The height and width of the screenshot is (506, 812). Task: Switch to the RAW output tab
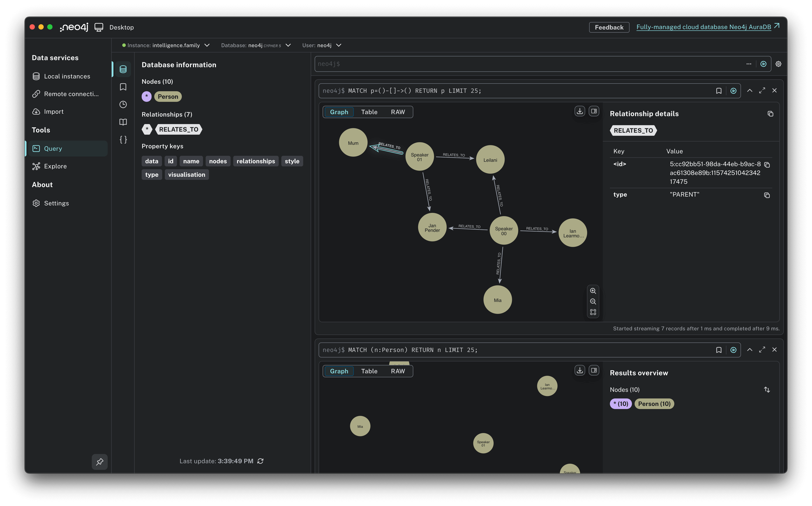[398, 112]
